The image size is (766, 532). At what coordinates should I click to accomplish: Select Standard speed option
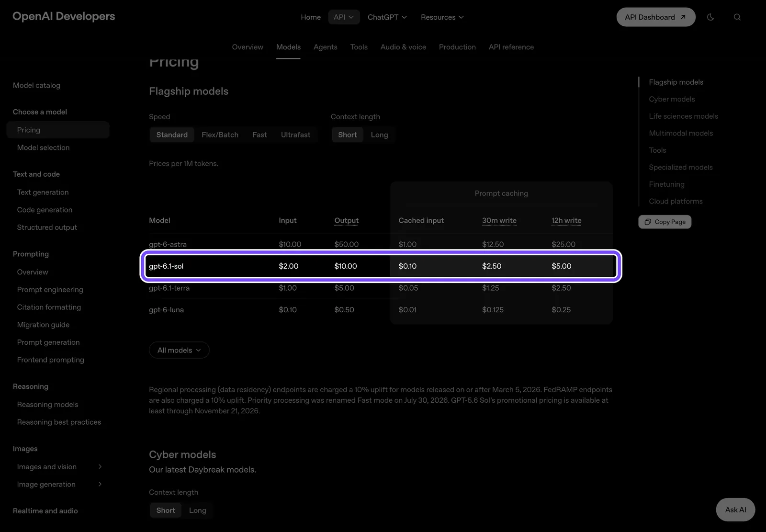pos(172,135)
